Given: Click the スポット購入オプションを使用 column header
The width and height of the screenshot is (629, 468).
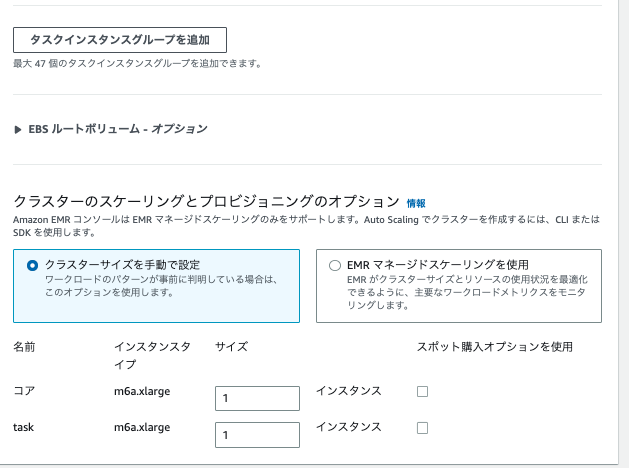Looking at the screenshot, I should (495, 346).
